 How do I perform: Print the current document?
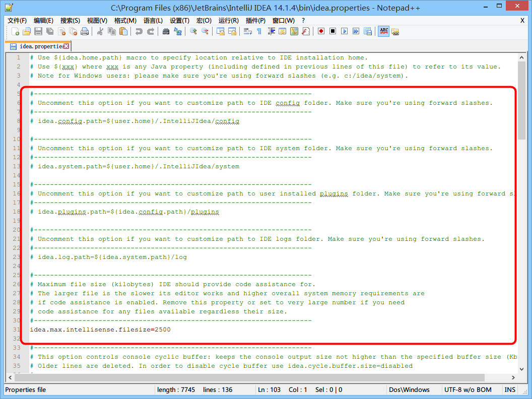click(84, 31)
